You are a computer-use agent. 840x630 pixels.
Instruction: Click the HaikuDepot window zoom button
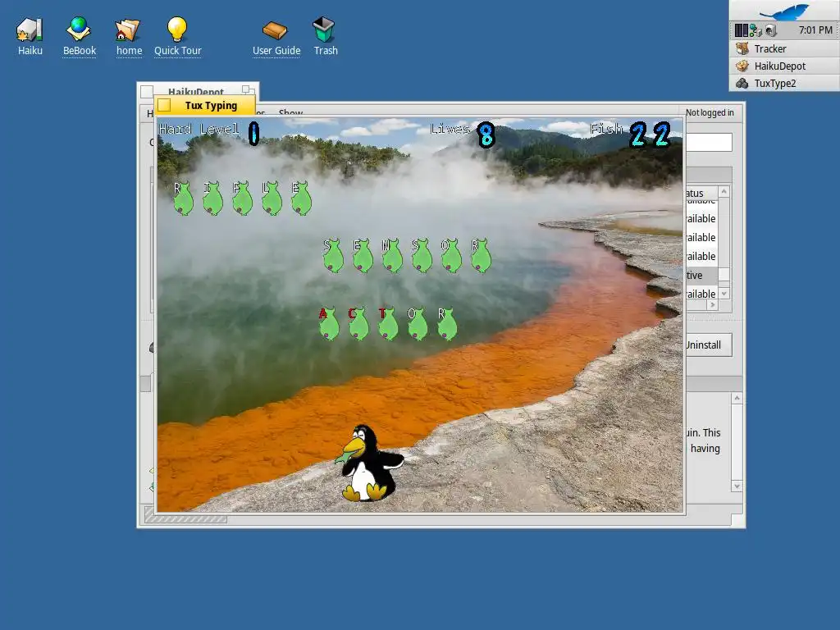click(248, 90)
